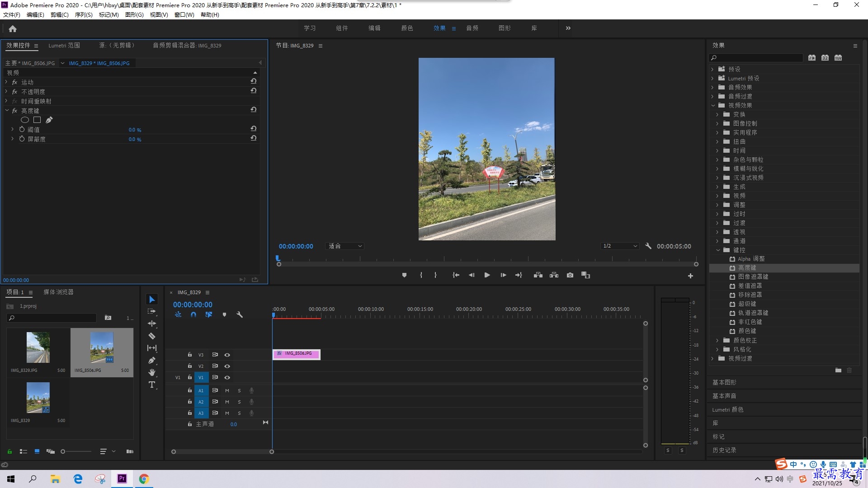Viewport: 868px width, 488px height.
Task: Click Lift button in program monitor
Action: coord(538,275)
